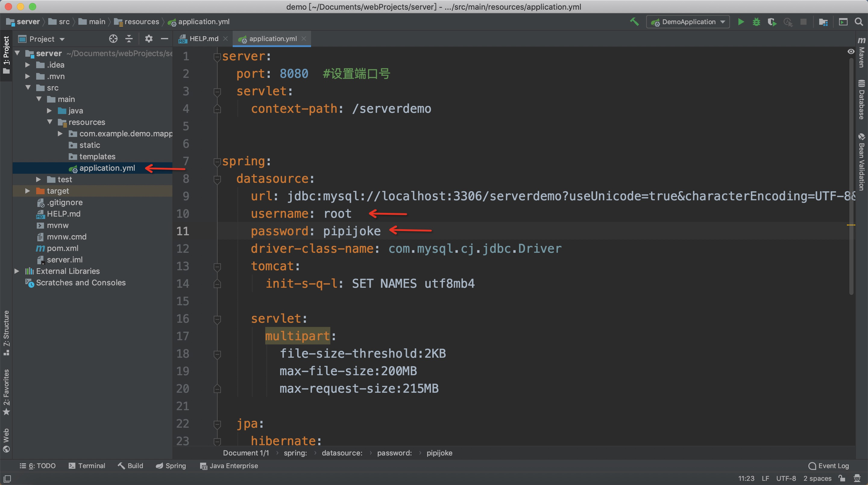Click the inspector face icon in status bar
This screenshot has height=485, width=868.
(x=857, y=478)
